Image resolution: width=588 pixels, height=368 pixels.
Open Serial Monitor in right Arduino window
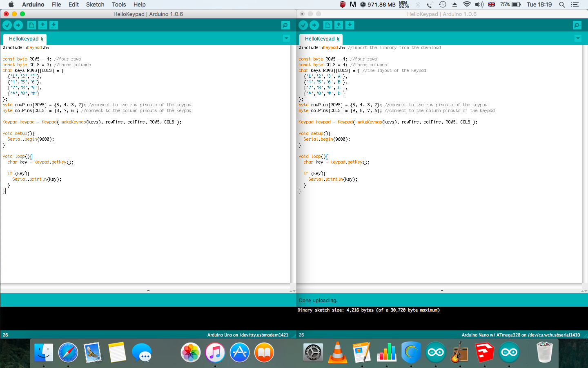click(577, 25)
